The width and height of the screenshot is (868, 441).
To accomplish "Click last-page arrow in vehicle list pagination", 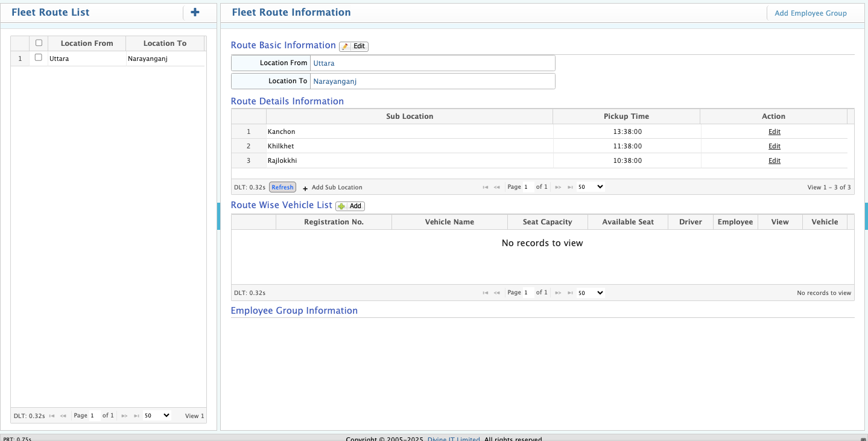I will (570, 293).
